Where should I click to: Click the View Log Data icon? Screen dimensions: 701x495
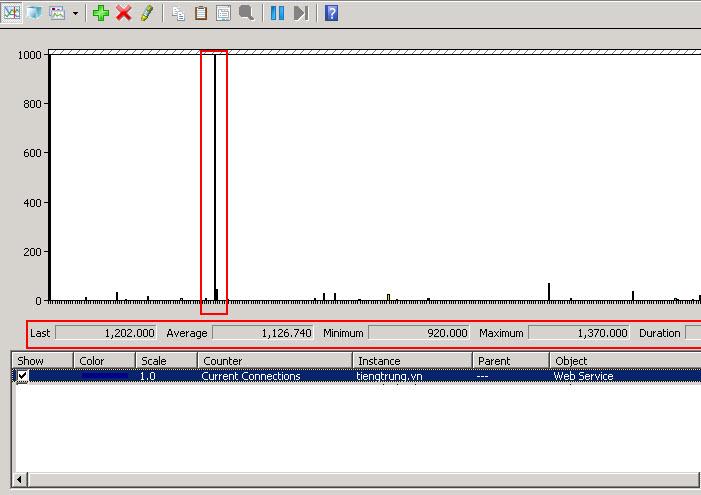[x=34, y=13]
